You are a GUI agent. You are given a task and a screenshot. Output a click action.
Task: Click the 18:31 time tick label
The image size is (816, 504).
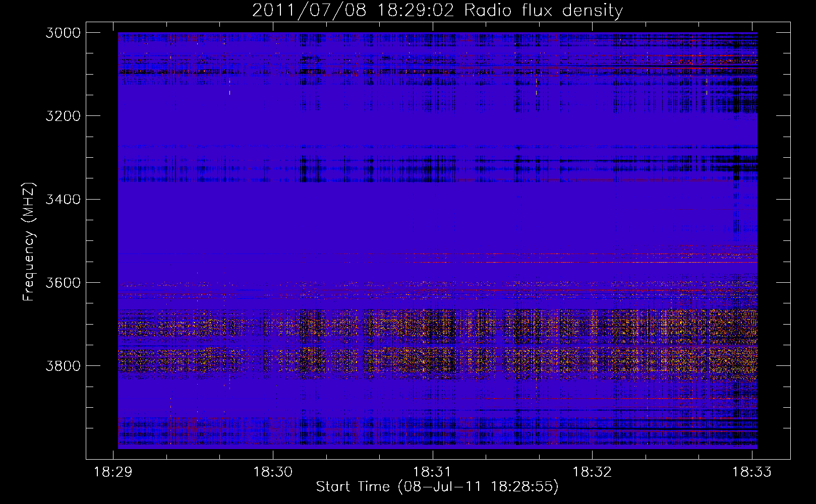[x=432, y=472]
